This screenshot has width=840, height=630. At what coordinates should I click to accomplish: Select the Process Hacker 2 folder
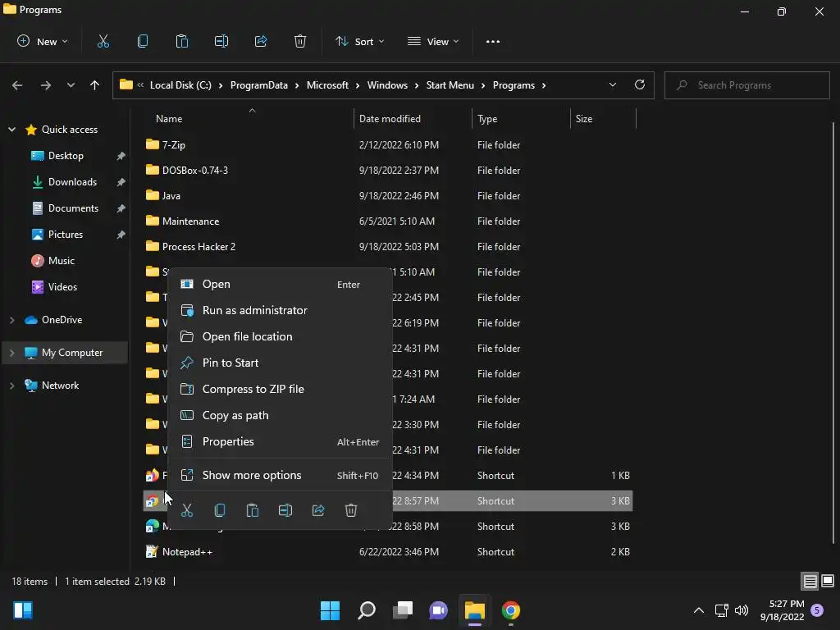pyautogui.click(x=199, y=246)
